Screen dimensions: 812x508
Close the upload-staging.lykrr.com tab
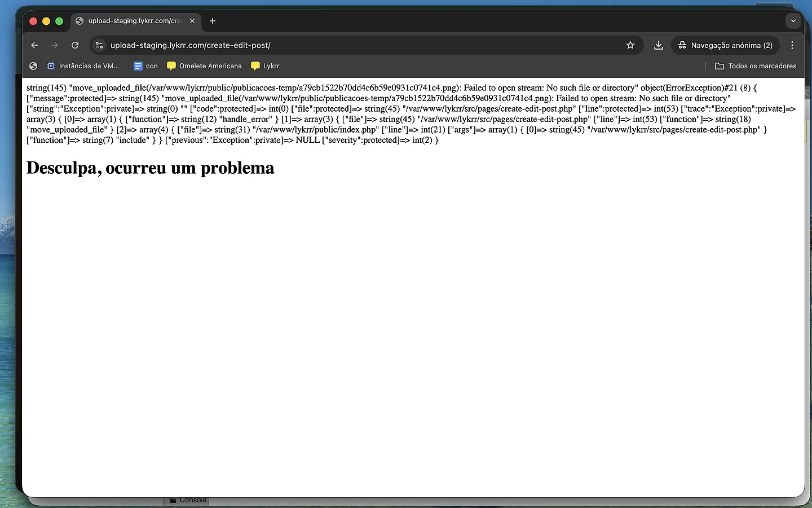click(192, 21)
